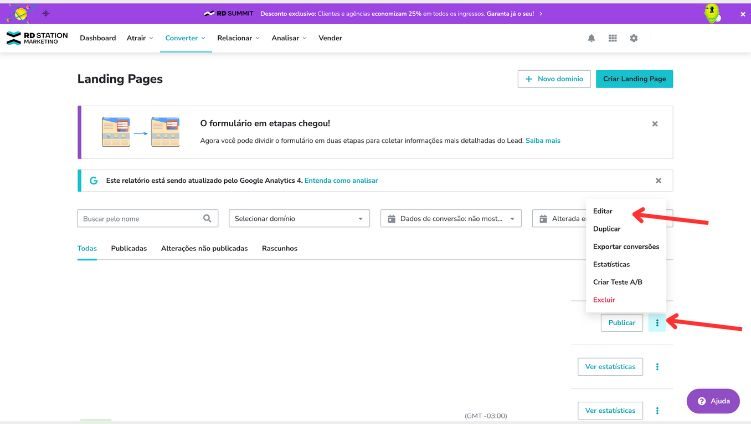Choose Editar from the context menu
The image size is (751, 424).
603,211
